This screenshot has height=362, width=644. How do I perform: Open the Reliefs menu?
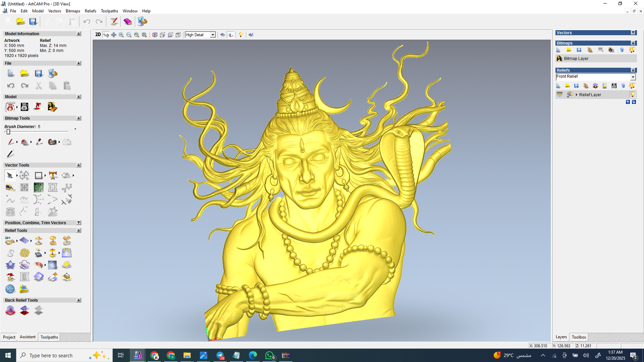click(90, 11)
